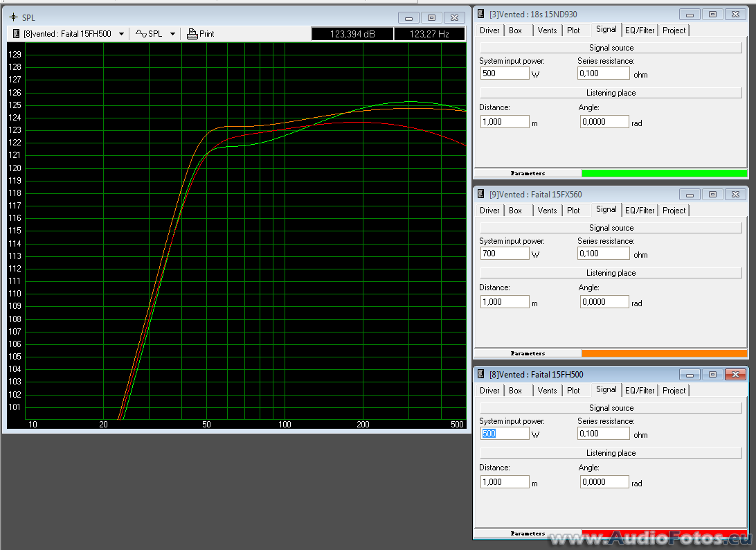Close the SPL graph window

[455, 18]
